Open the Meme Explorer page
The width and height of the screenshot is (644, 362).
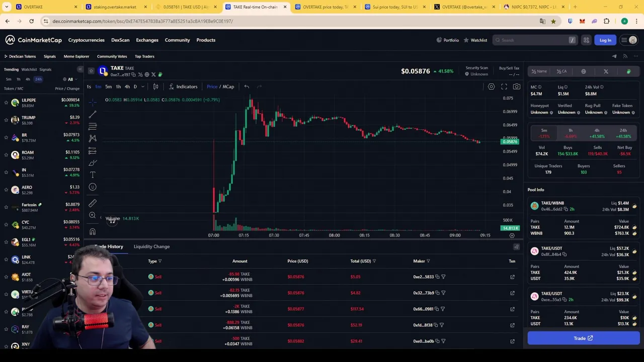pos(76,56)
